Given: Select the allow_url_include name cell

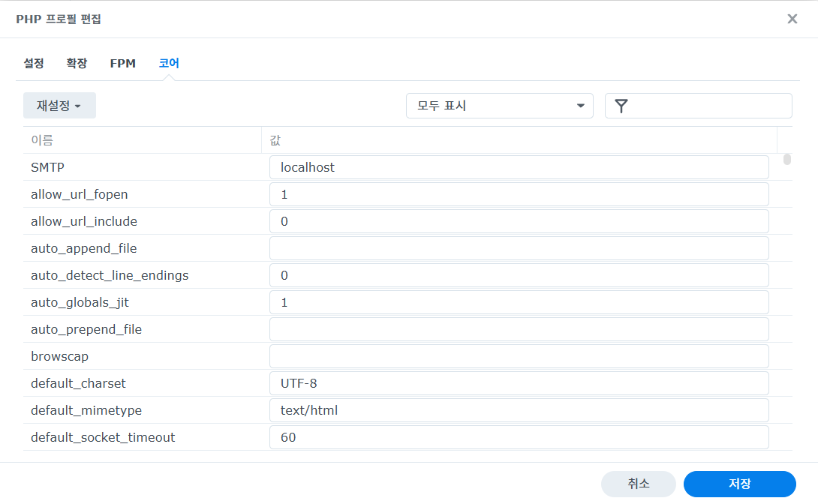Looking at the screenshot, I should (x=142, y=221).
